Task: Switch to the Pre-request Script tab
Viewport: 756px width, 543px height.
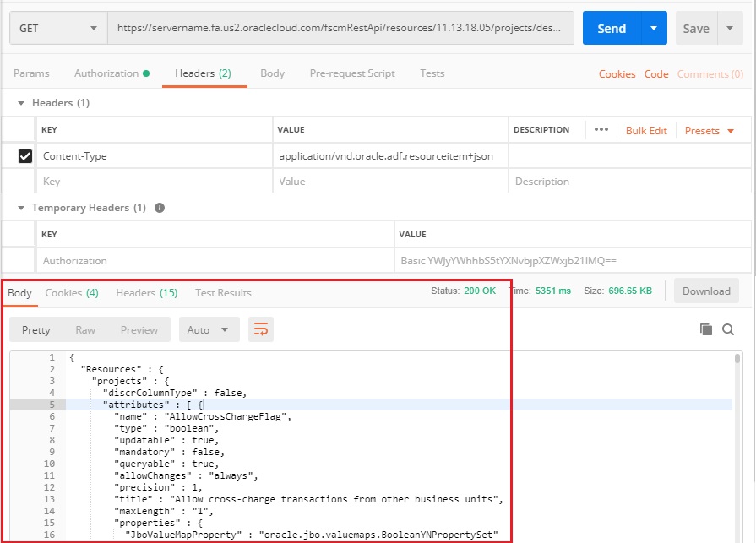Action: [x=352, y=73]
